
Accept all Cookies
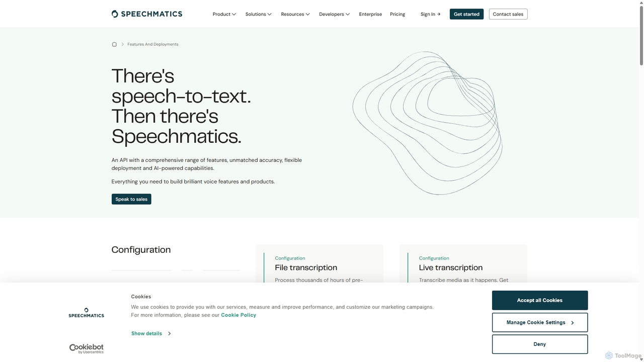tap(540, 300)
